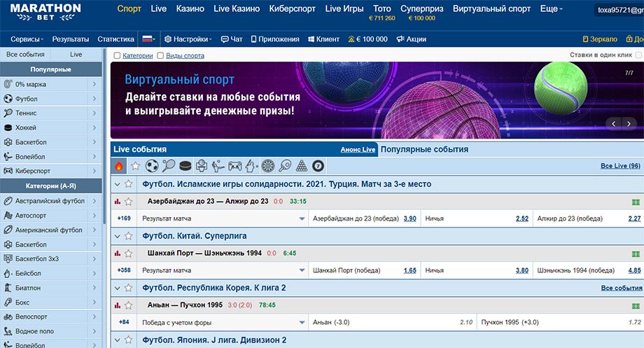Screen dimensions: 644x348
Task: Bet on Шанхай Порт win odds 1.65
Action: (x=409, y=270)
